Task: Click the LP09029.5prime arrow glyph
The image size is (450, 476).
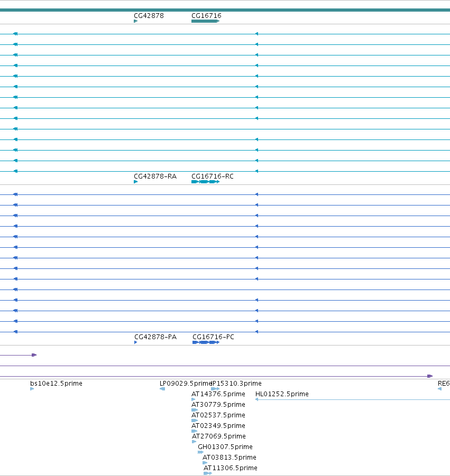Action: pos(162,389)
